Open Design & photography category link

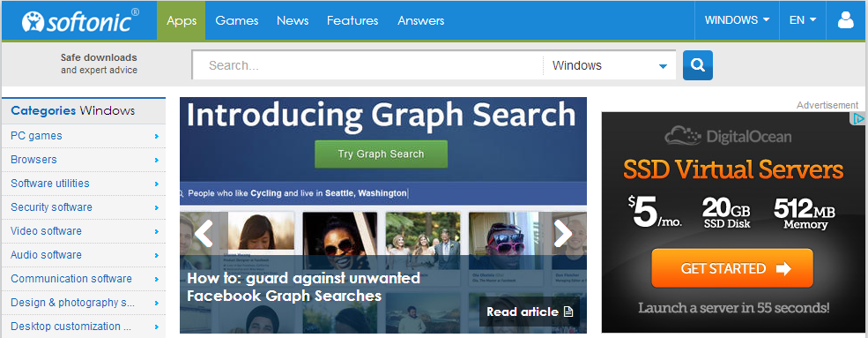click(73, 303)
